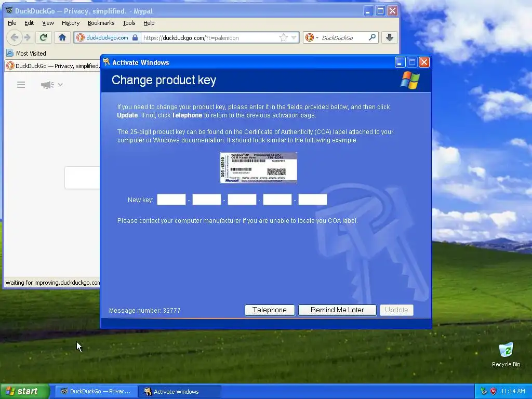Screen dimensions: 532x399
Task: Open the File menu in Mypal
Action: (12, 23)
